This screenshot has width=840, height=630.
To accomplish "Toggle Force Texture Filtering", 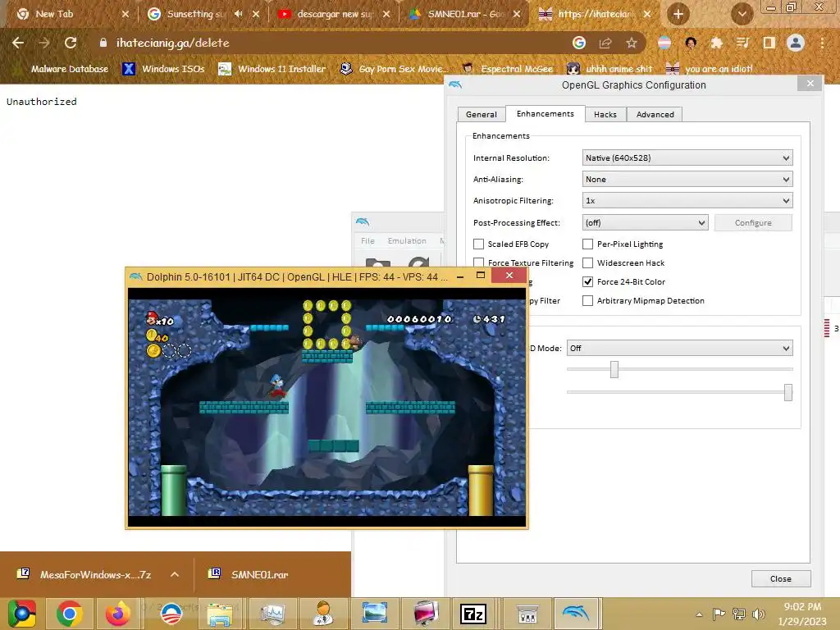I will [x=478, y=262].
